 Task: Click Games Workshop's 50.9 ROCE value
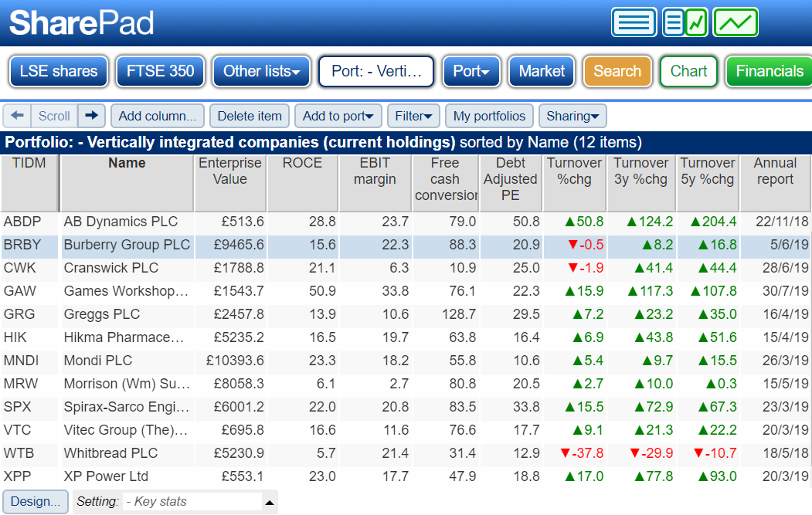[x=322, y=291]
